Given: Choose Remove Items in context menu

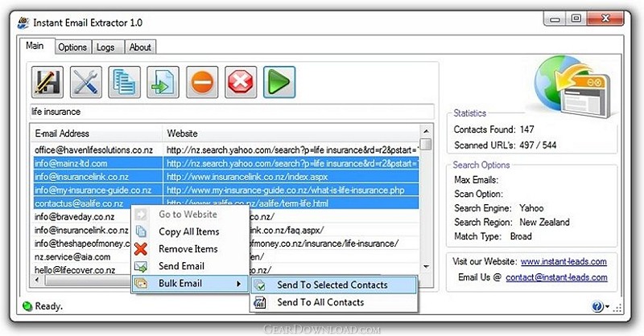Looking at the screenshot, I should point(190,248).
